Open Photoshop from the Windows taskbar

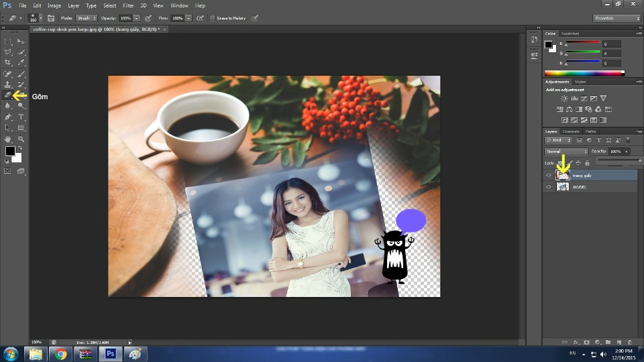click(110, 354)
